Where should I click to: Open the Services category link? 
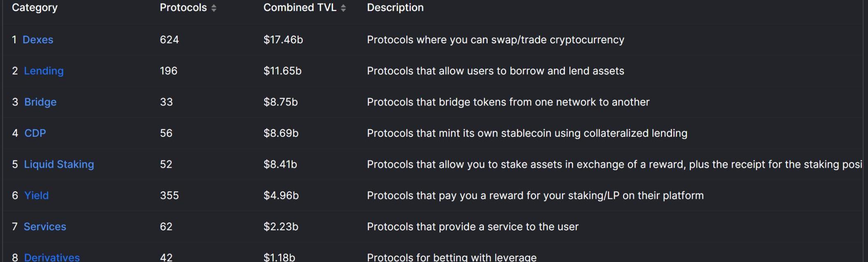[x=45, y=227]
